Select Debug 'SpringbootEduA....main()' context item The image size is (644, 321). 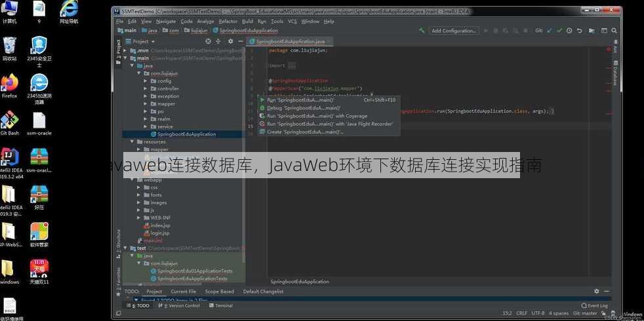329,108
